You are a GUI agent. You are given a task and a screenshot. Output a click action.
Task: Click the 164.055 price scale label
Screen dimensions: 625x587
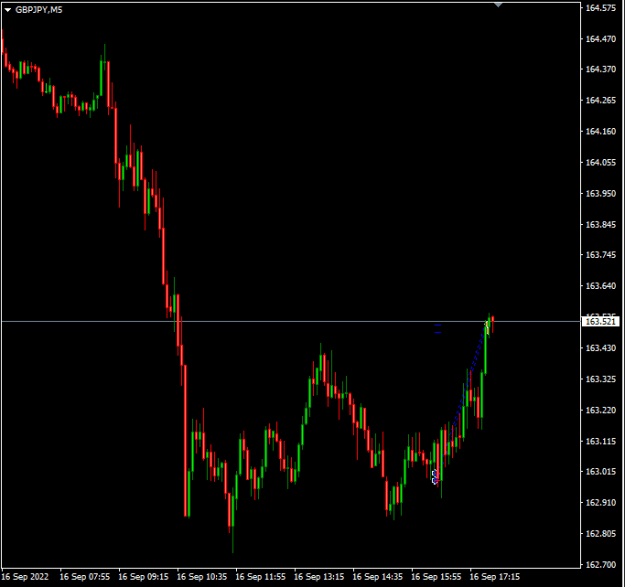pyautogui.click(x=600, y=163)
